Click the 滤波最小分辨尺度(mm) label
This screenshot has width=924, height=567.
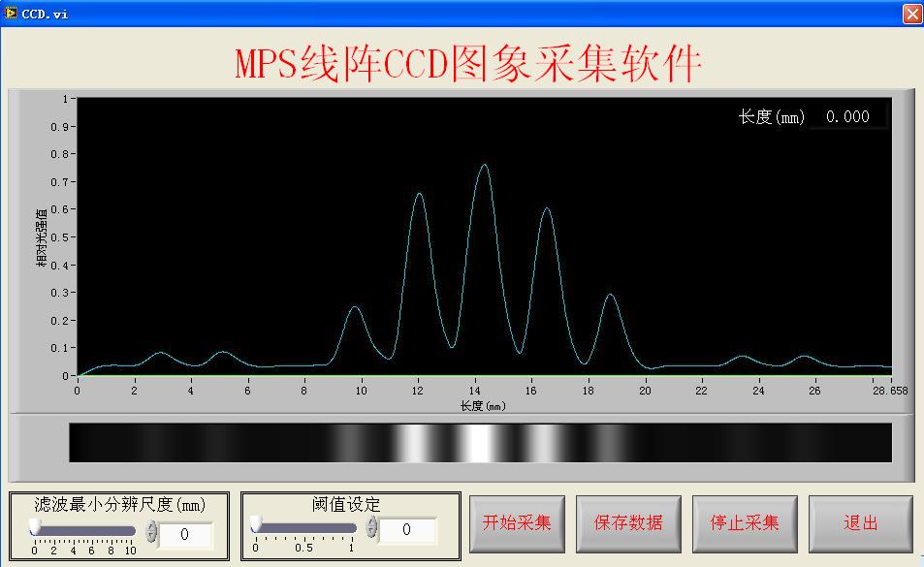119,505
